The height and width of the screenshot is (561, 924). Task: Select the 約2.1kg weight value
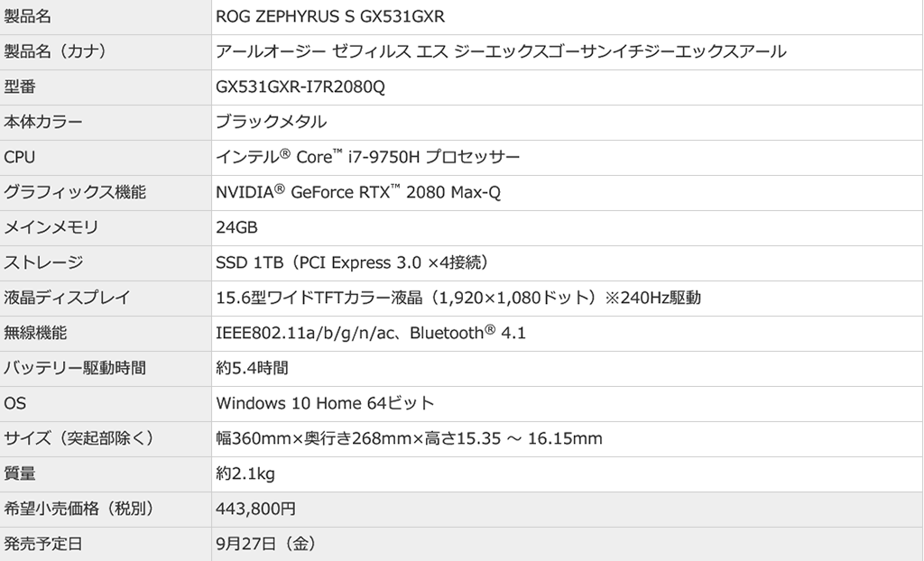(x=245, y=474)
